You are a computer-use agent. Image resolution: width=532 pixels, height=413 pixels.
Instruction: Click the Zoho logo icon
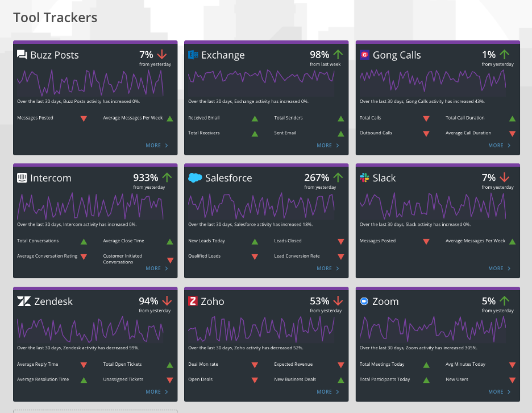193,301
